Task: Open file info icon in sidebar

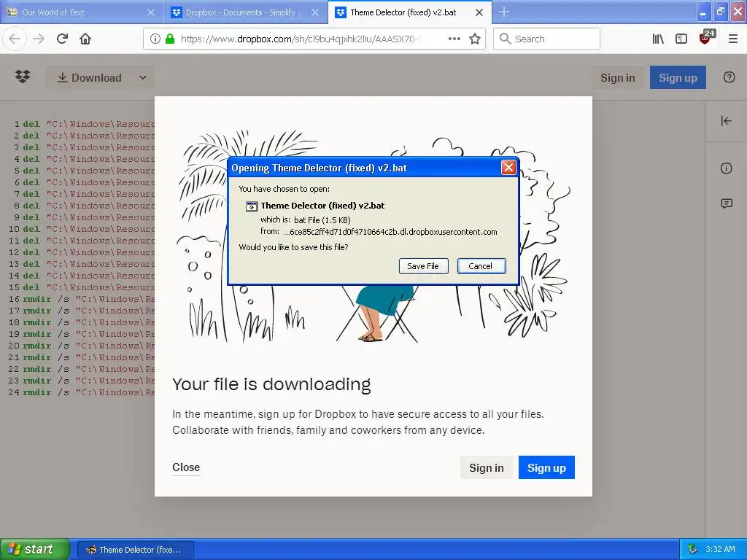Action: tap(726, 168)
